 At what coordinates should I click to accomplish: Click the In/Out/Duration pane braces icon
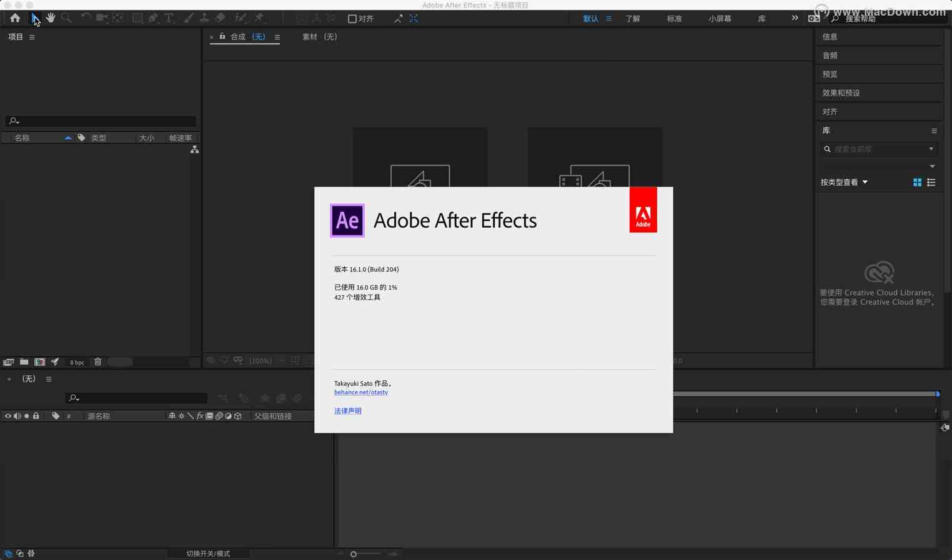pos(31,554)
